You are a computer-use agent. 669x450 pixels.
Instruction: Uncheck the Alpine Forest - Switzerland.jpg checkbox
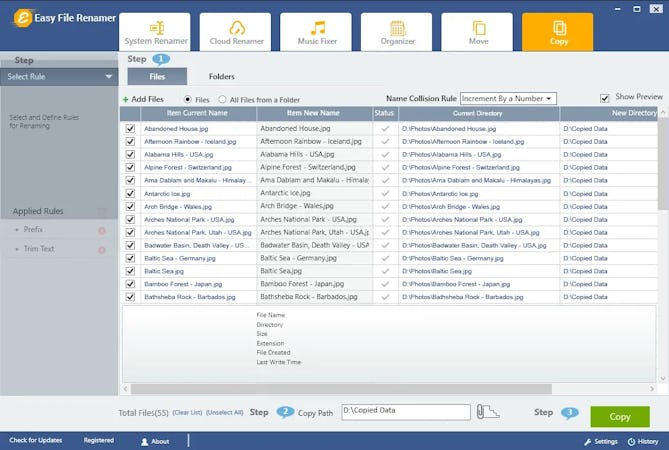(x=130, y=167)
